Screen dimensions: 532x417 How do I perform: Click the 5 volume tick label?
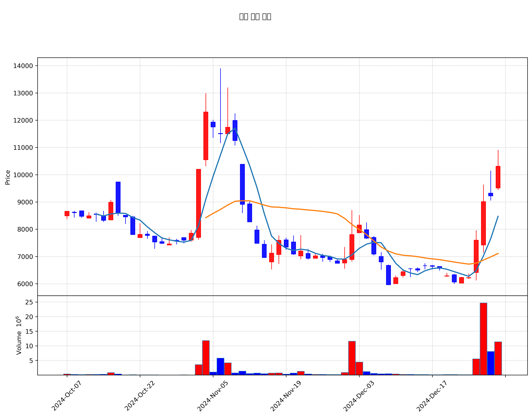click(31, 361)
